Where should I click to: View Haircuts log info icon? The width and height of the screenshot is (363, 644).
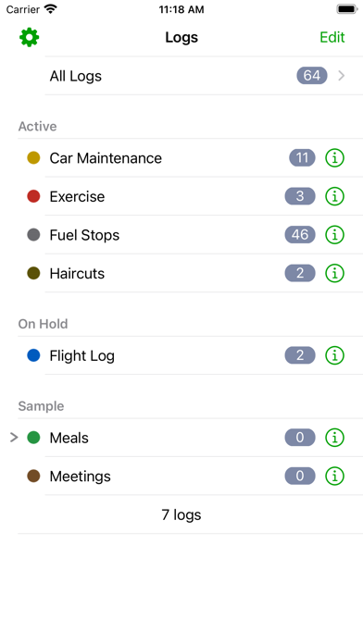point(334,273)
